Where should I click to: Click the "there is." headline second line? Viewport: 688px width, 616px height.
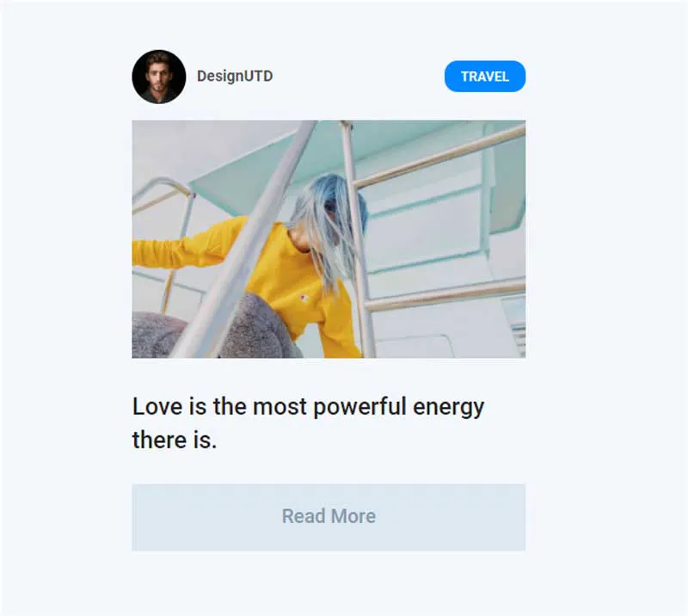point(175,440)
